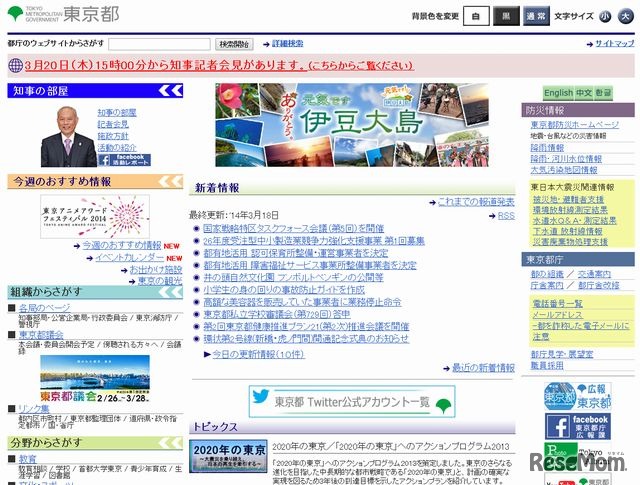Open the 降雨・河川水位情報 link

[566, 158]
